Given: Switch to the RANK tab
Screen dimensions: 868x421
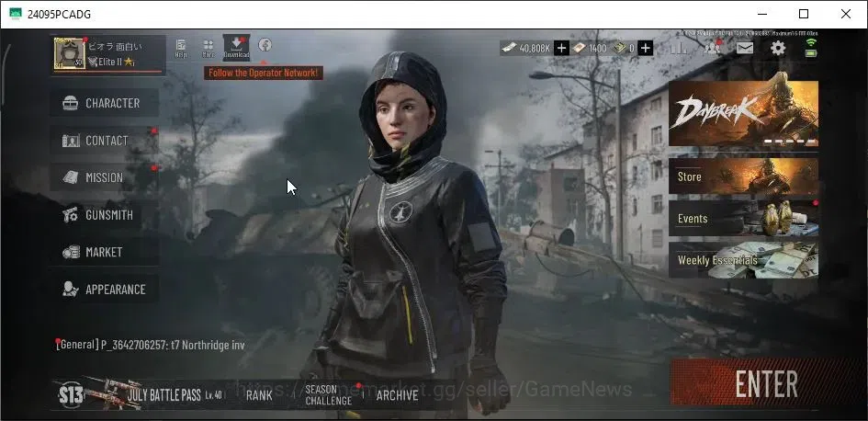Looking at the screenshot, I should [x=259, y=395].
